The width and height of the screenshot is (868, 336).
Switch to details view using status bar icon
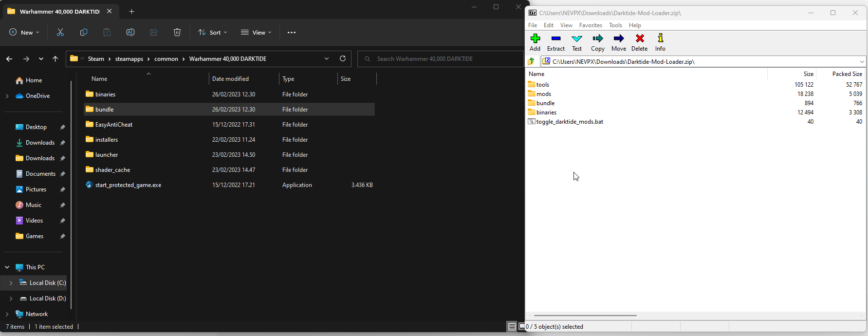pos(512,327)
